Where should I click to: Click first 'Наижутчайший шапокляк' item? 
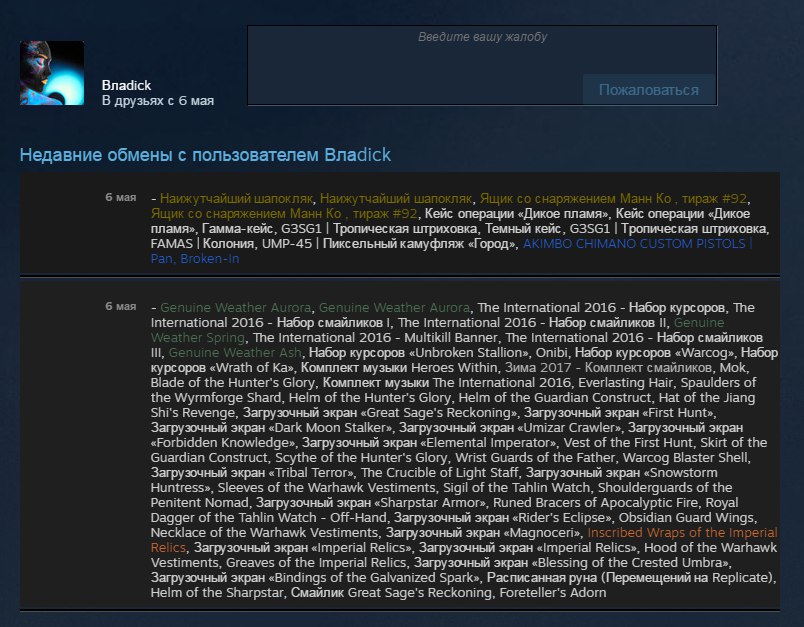point(236,198)
